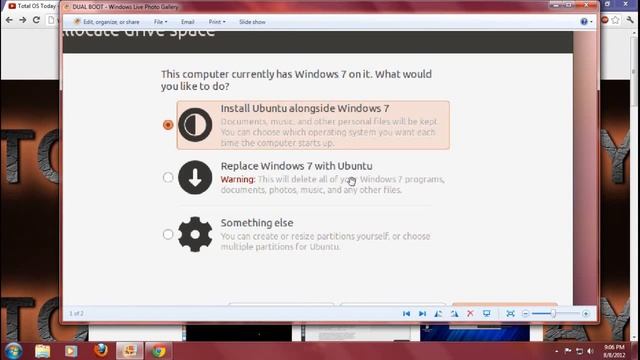This screenshot has height=360, width=640.
Task: Show hidden tray icons arrow
Action: [x=557, y=351]
